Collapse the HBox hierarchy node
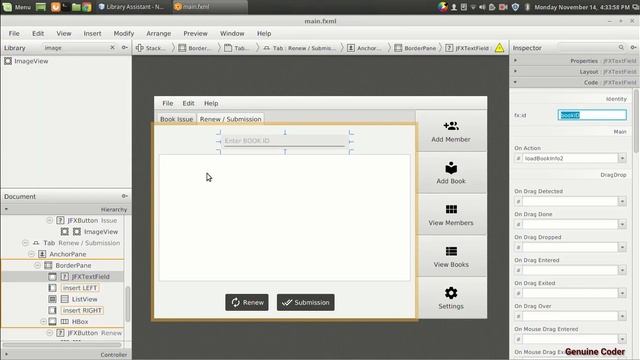Screen dimensions: 640x360 coord(43,322)
